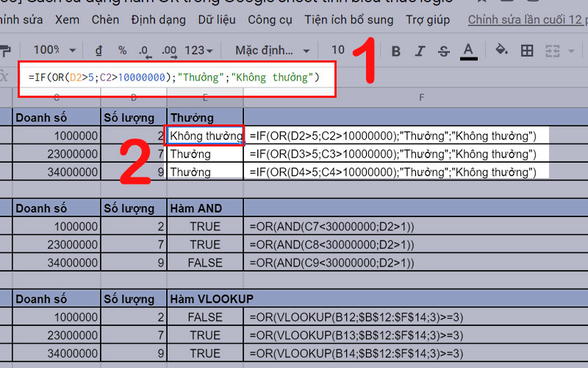This screenshot has height=368, width=588.
Task: Select cell Không thưởng
Action: [205, 136]
